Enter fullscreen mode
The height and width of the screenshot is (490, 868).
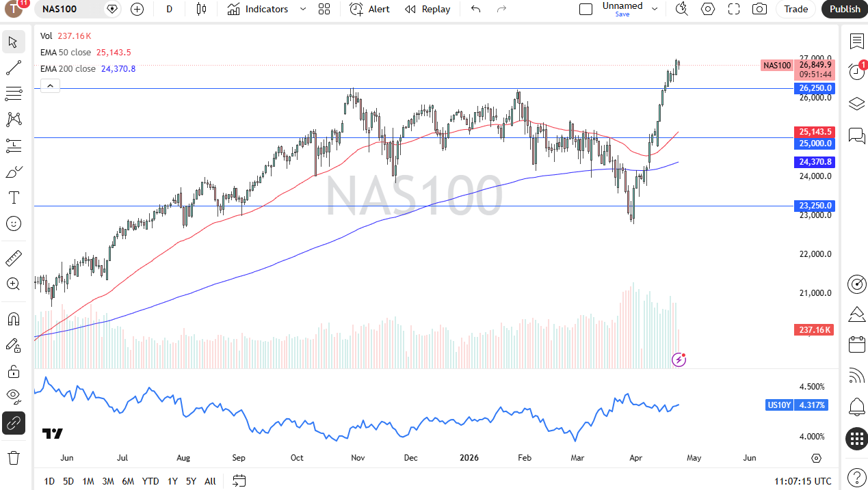[734, 9]
